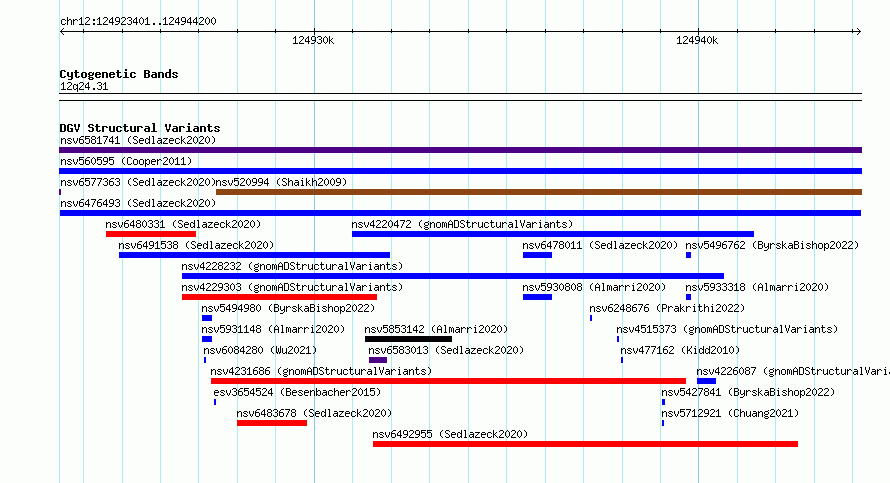Click the nsv6483678 (Sedlazeck2020) label
Screen dimensions: 890x483
pyautogui.click(x=314, y=413)
